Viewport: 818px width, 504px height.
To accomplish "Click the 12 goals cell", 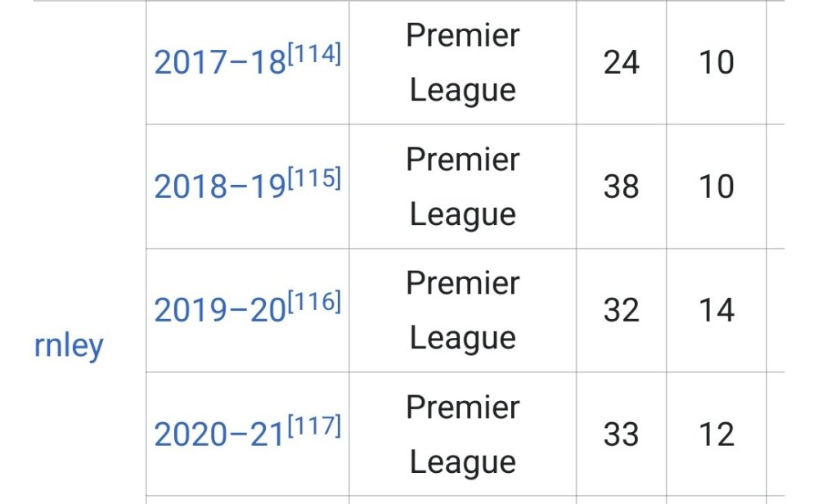I will [716, 434].
